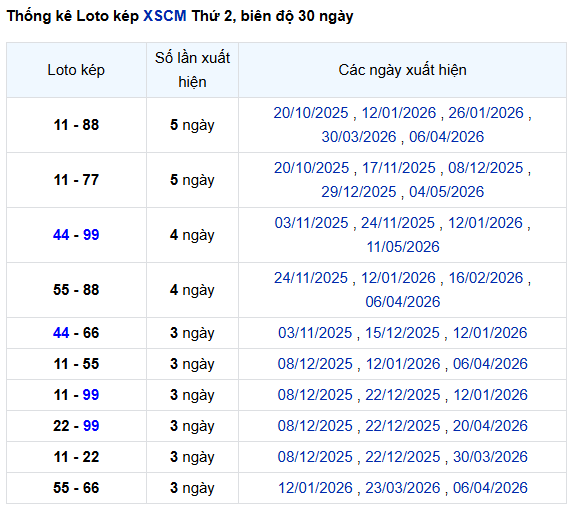
Task: Open 20/10/2025 in the 11 - 77 row
Action: coord(312,168)
